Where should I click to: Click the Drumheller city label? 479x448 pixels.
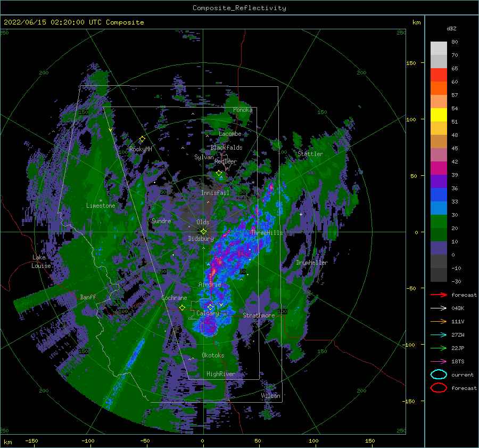(312, 263)
